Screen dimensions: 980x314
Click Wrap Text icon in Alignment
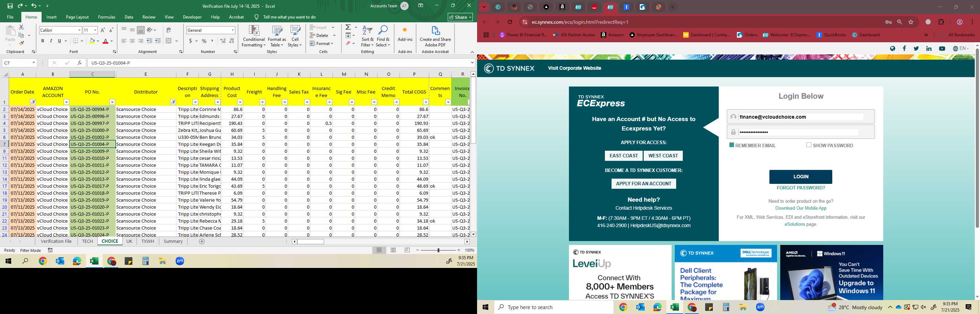point(169,30)
